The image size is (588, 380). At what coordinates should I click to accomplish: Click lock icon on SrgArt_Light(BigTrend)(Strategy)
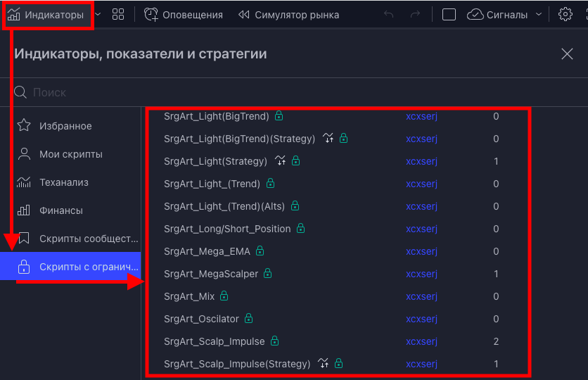point(343,138)
